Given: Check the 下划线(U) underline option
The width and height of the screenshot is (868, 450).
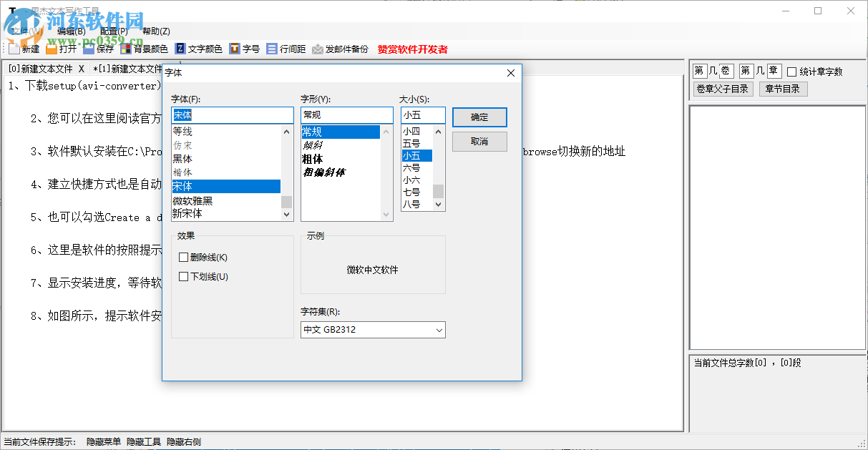Looking at the screenshot, I should [x=184, y=277].
